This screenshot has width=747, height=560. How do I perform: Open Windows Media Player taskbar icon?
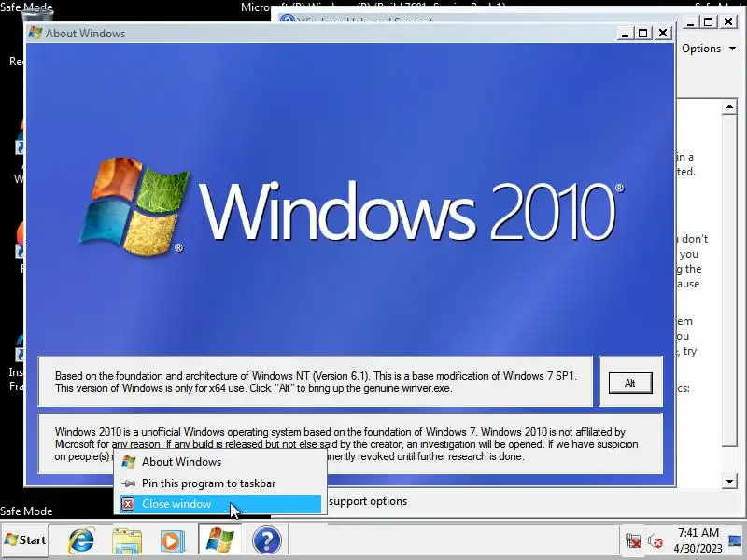pyautogui.click(x=172, y=540)
